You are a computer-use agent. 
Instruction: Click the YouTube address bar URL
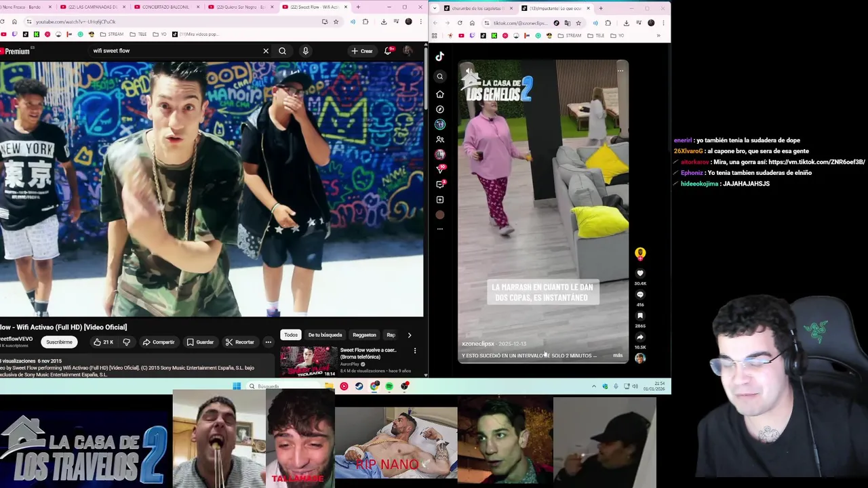click(75, 22)
